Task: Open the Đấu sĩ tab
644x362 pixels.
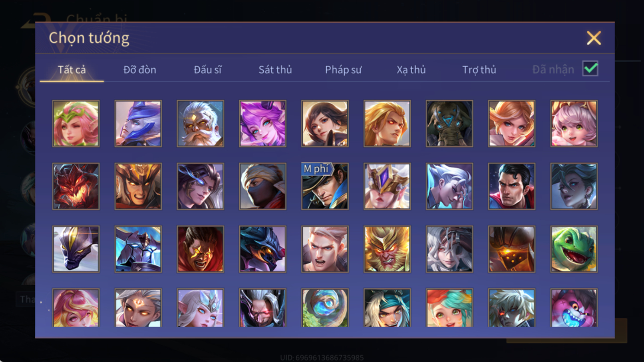Action: click(x=207, y=69)
